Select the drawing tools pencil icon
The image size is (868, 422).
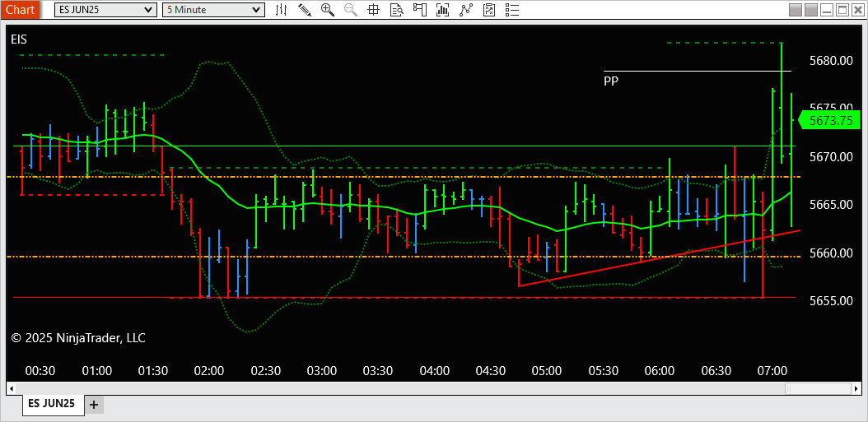click(304, 9)
